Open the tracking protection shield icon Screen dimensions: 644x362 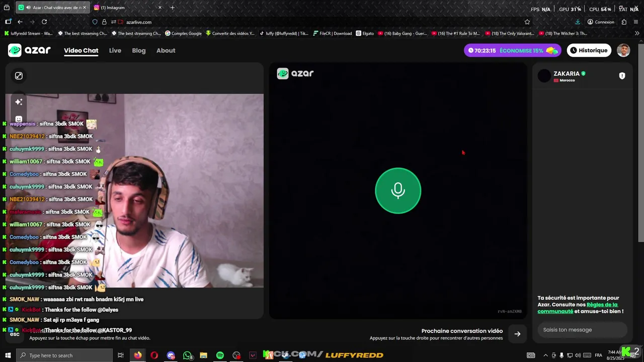click(95, 22)
